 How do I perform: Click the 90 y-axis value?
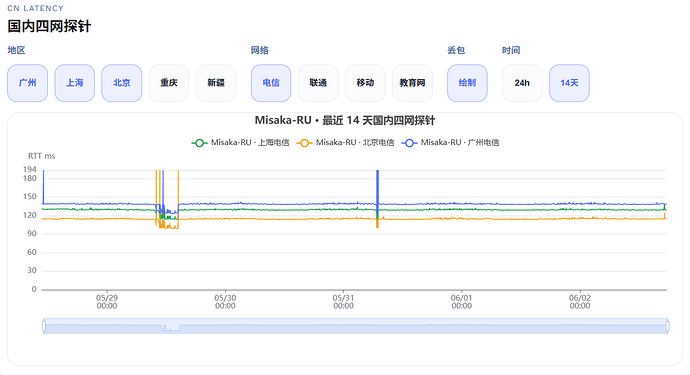tap(32, 234)
